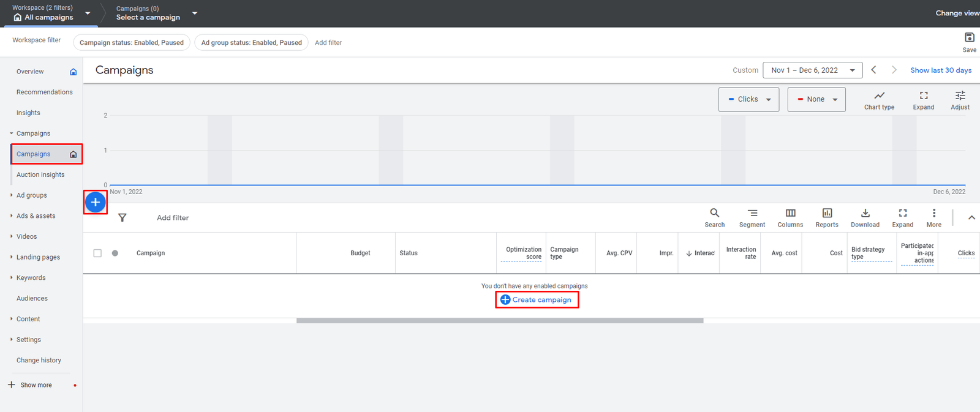Expand Videos in sidebar
The height and width of the screenshot is (412, 980).
(x=11, y=236)
